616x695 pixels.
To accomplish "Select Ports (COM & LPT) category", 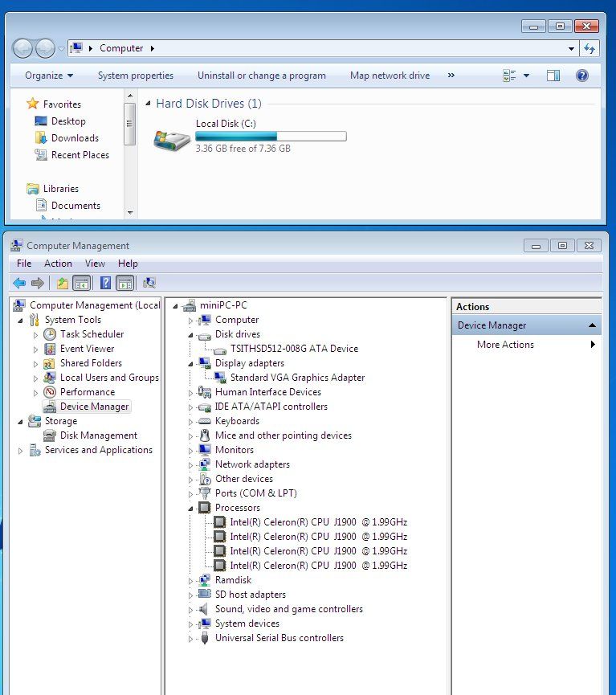I will point(255,493).
